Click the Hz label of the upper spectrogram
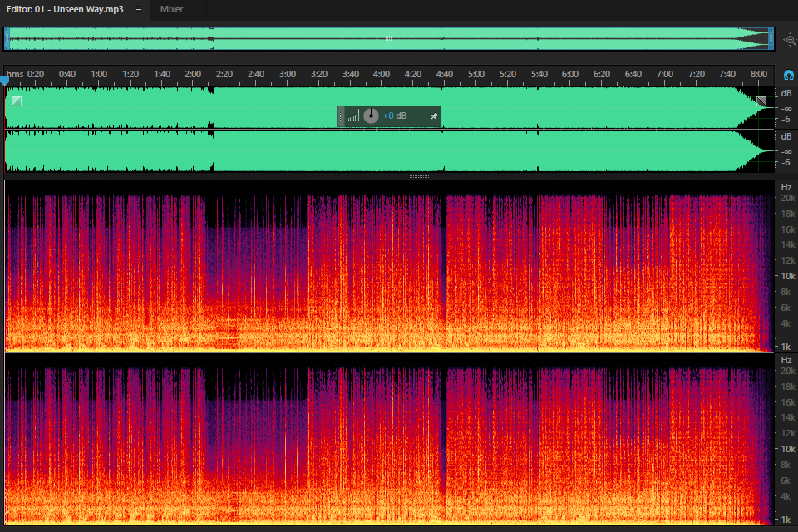Screen dimensions: 798x532 pyautogui.click(x=786, y=187)
